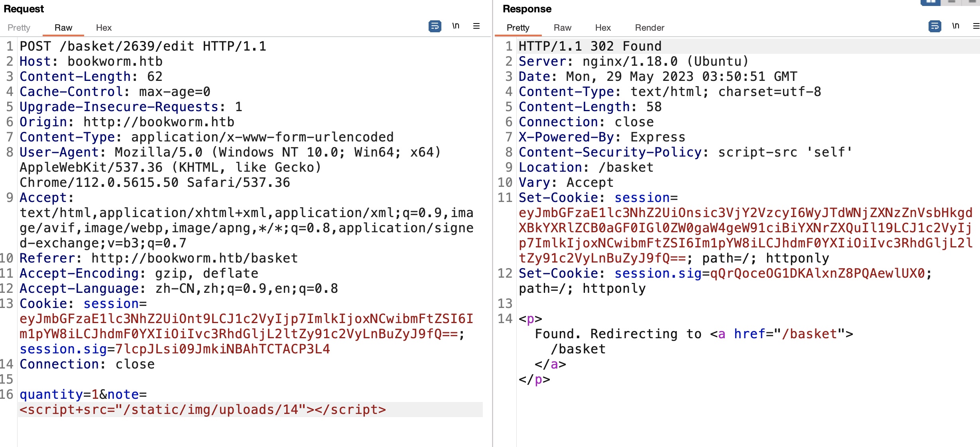Select the Pretty tab in Response
This screenshot has width=980, height=447.
click(518, 28)
